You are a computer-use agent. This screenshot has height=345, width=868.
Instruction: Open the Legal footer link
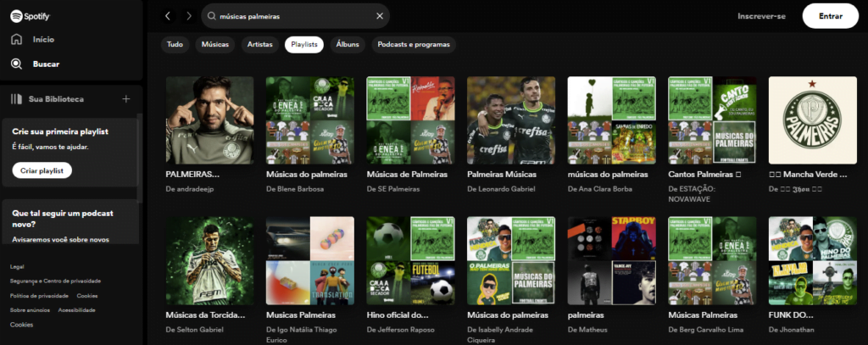[17, 267]
